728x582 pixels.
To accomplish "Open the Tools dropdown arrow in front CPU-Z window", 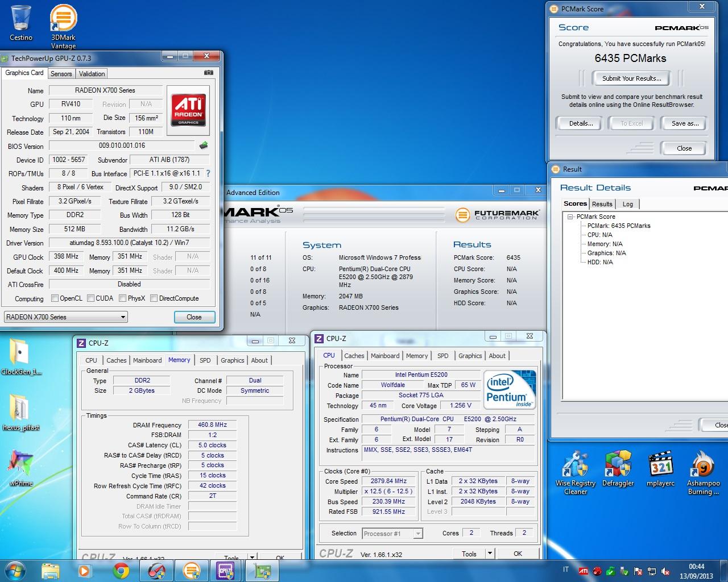I will 490,554.
